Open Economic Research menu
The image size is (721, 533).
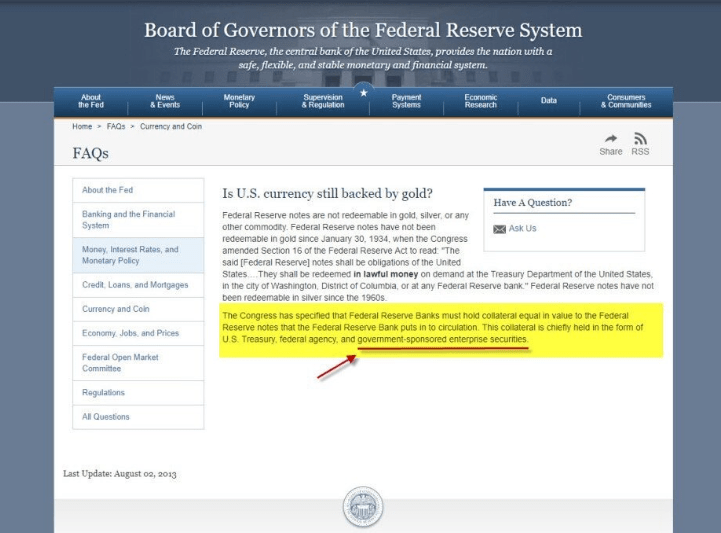[x=480, y=101]
